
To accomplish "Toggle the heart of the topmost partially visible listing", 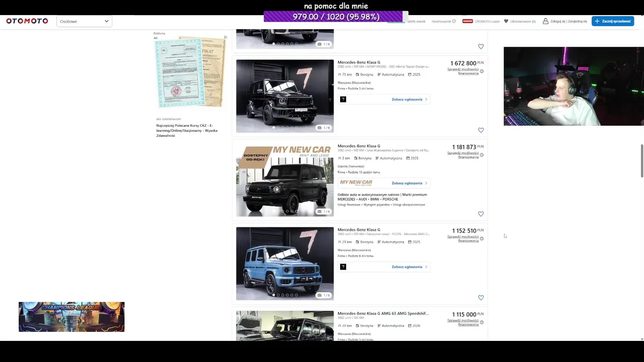I will coord(481,47).
